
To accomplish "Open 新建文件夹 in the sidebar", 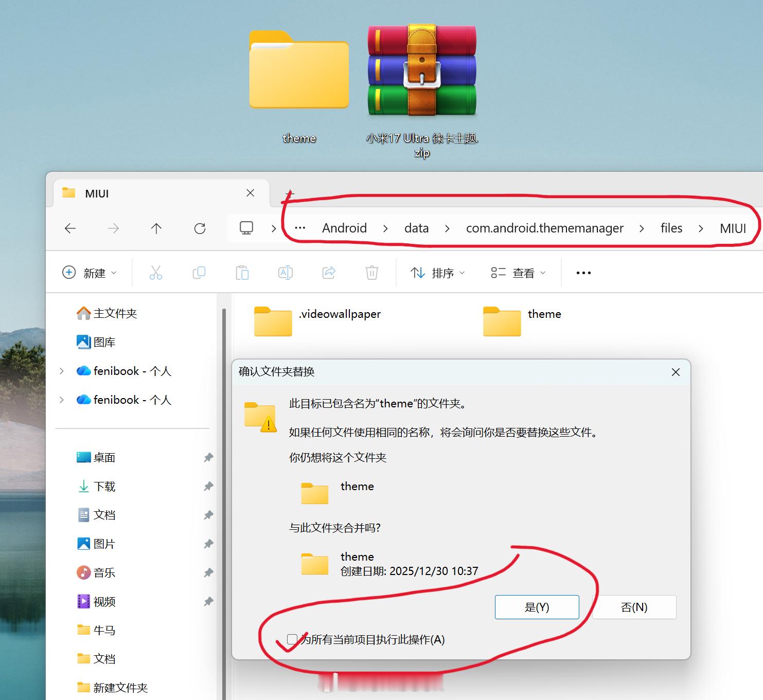I will (112, 688).
